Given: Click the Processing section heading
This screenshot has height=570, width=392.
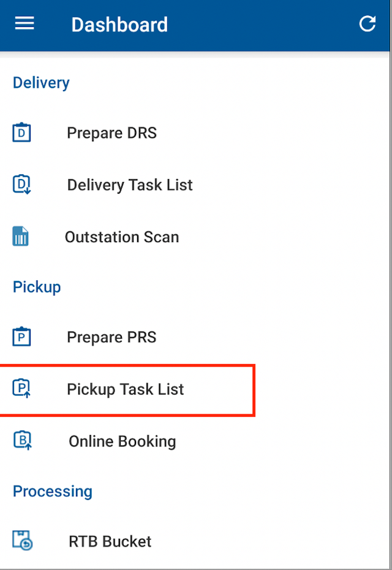Looking at the screenshot, I should click(x=53, y=491).
